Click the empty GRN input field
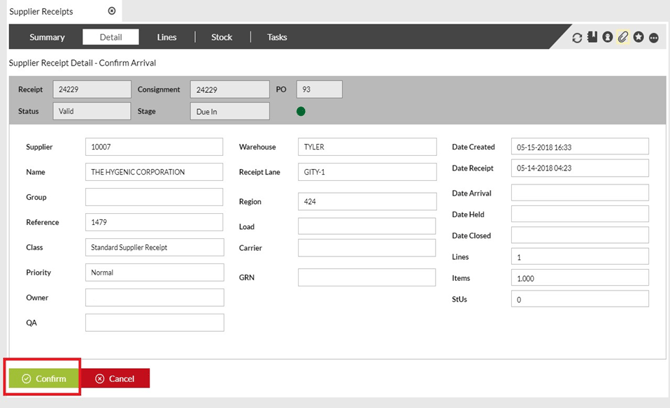Image resolution: width=670 pixels, height=408 pixels. tap(366, 277)
